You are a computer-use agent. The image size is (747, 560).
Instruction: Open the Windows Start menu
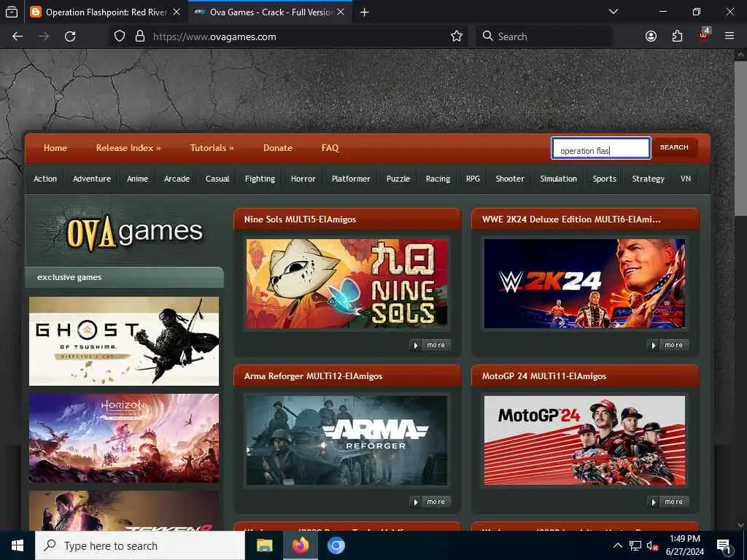tap(18, 545)
